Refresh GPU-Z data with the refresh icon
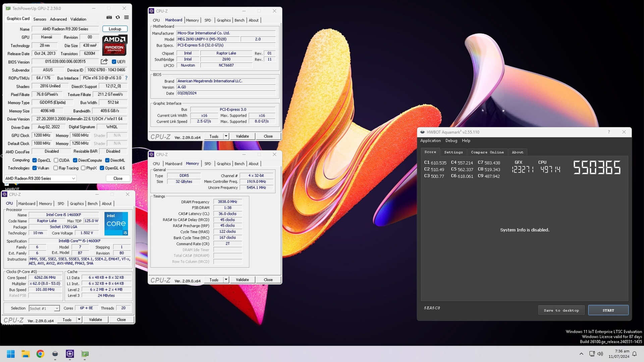644x362 pixels. point(118,17)
